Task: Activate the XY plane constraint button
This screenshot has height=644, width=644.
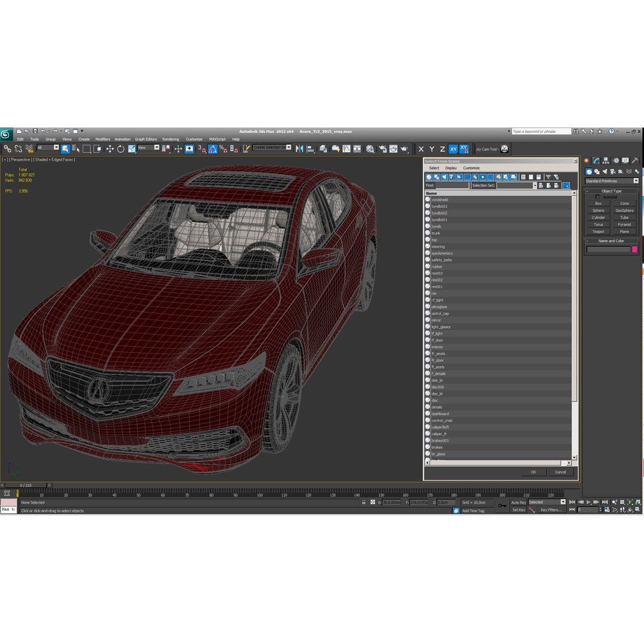Action: pos(453,149)
